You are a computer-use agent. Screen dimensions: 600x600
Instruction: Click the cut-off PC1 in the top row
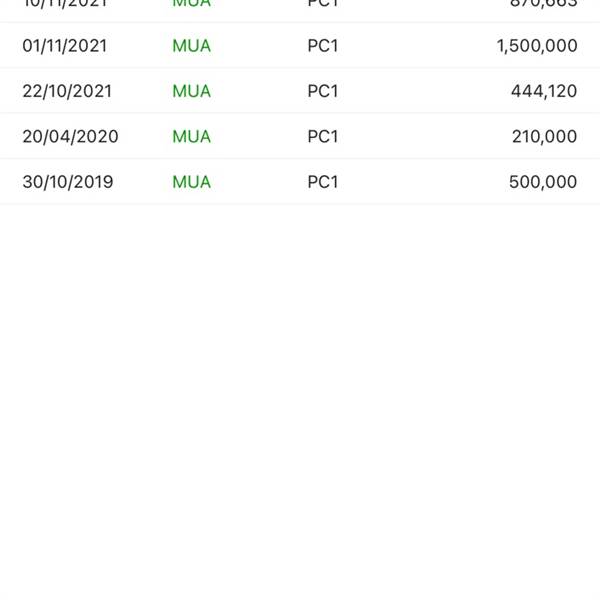[x=323, y=4]
